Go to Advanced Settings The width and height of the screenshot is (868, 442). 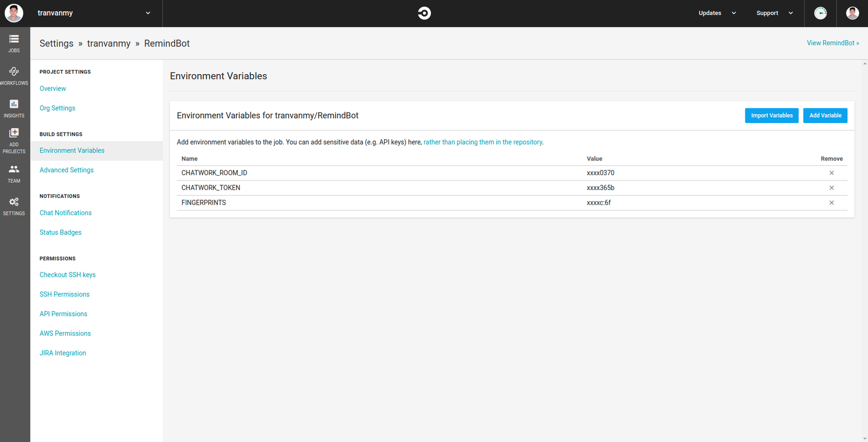[66, 170]
